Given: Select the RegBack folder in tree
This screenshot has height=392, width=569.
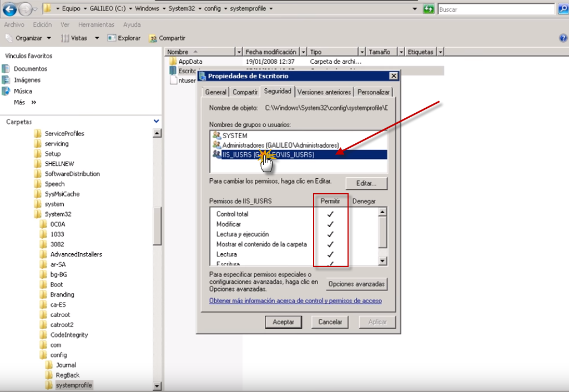Looking at the screenshot, I should 67,375.
